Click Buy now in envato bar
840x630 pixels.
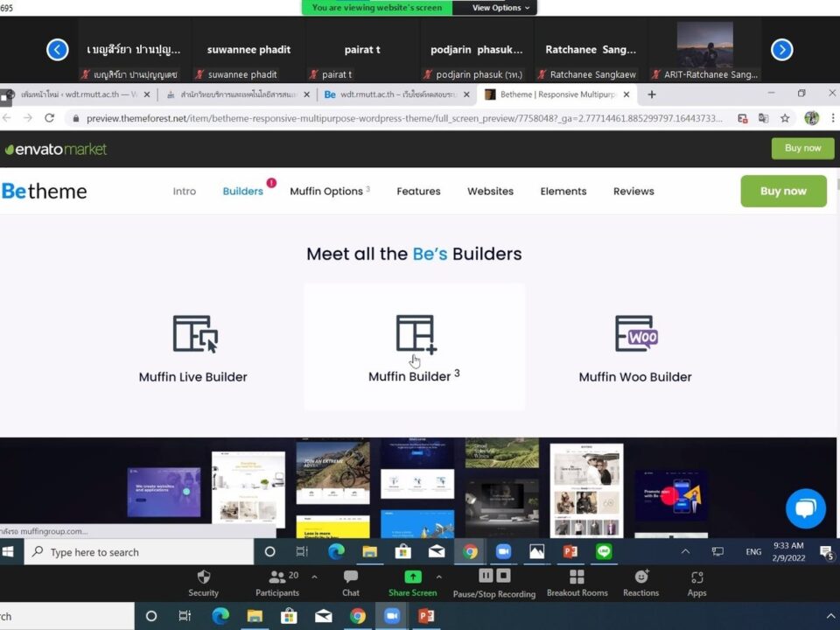pos(802,148)
